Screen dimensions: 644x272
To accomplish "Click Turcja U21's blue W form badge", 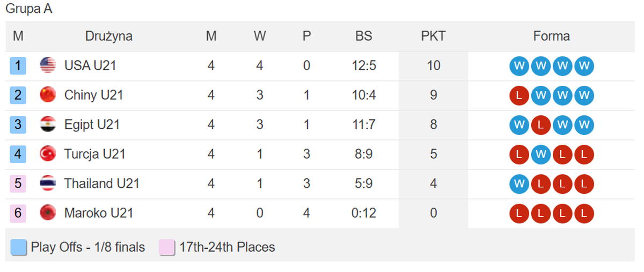I will coord(540,155).
